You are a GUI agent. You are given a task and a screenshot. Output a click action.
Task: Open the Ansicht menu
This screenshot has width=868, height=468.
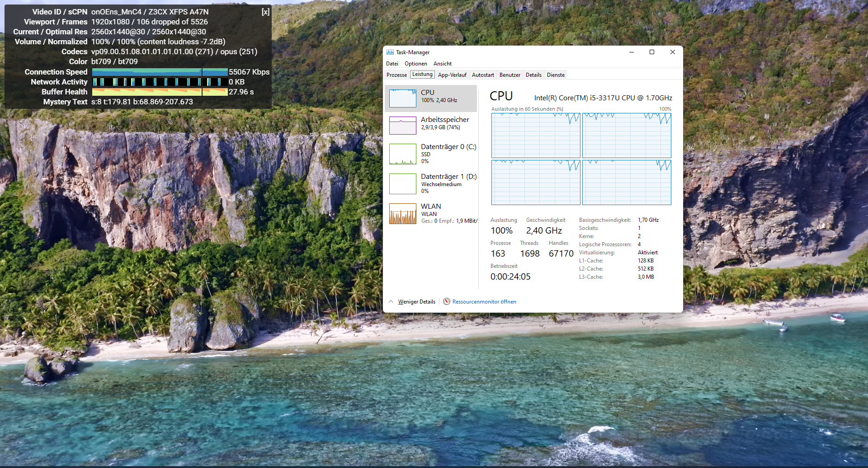click(x=443, y=64)
